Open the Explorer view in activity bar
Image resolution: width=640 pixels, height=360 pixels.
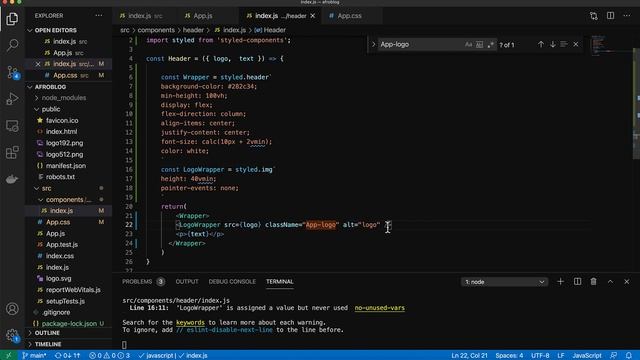(x=12, y=19)
